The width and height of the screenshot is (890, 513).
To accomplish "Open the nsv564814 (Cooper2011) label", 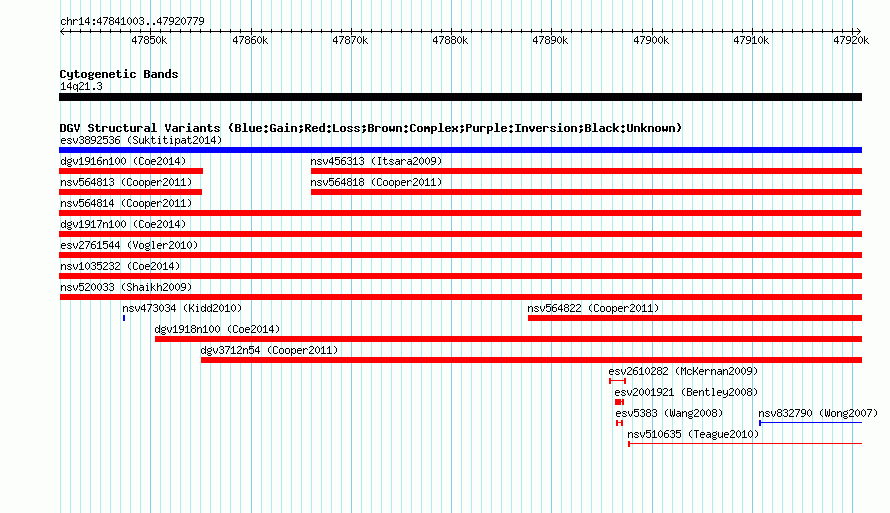I will [126, 203].
